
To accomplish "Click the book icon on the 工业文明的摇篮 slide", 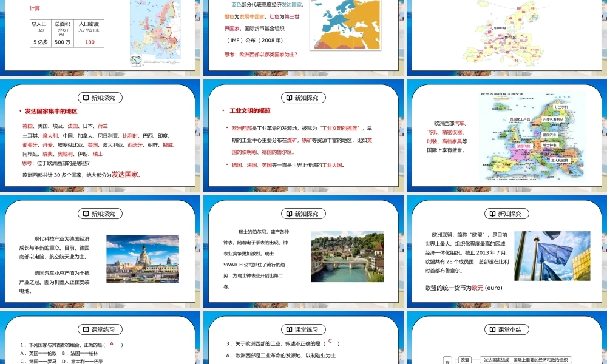I will 289,98.
